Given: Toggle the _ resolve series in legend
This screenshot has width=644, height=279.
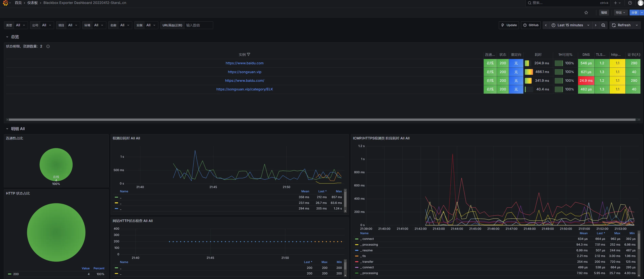Looking at the screenshot, I should [x=367, y=250].
